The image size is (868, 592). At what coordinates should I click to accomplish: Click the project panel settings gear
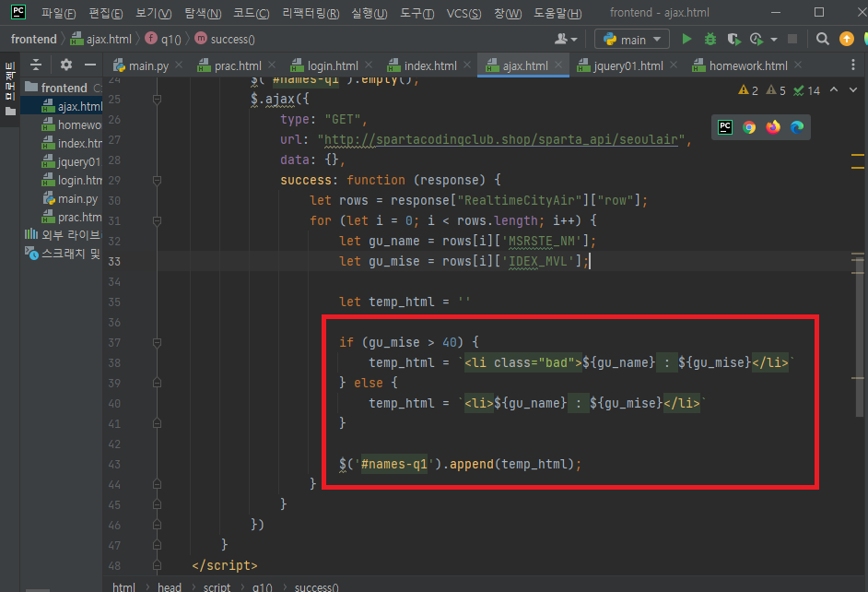[x=65, y=65]
